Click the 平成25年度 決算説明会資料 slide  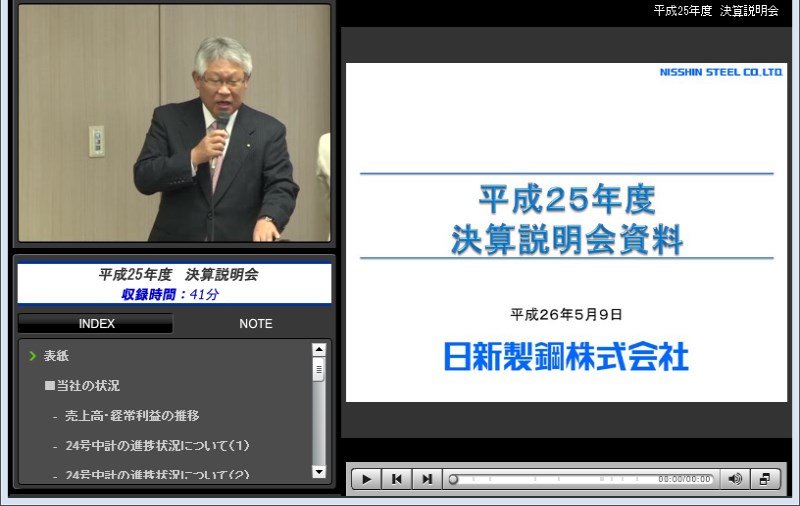click(x=566, y=233)
